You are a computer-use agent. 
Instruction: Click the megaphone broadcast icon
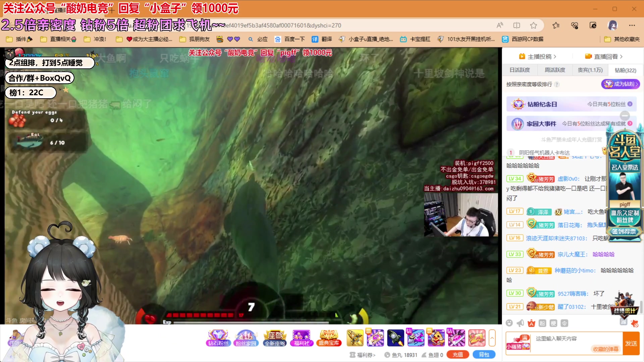tap(520, 323)
